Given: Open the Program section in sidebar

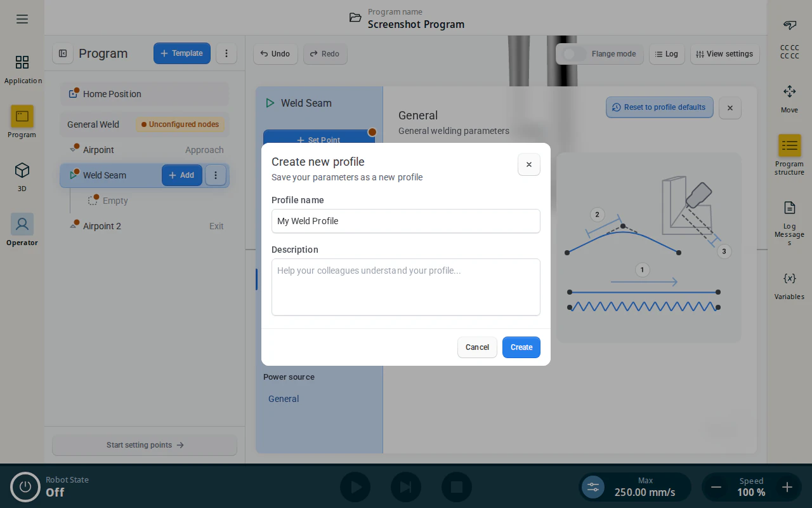Looking at the screenshot, I should [x=22, y=122].
